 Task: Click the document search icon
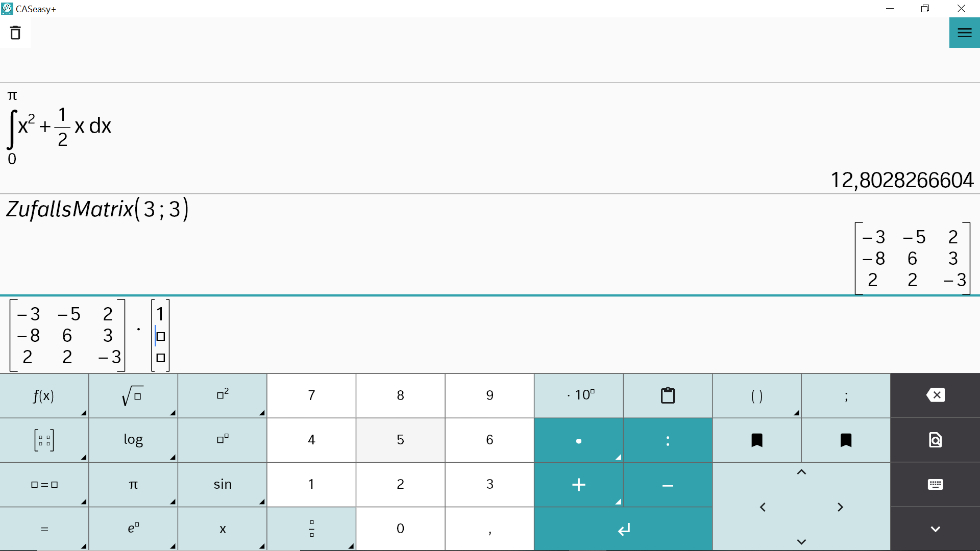(935, 440)
